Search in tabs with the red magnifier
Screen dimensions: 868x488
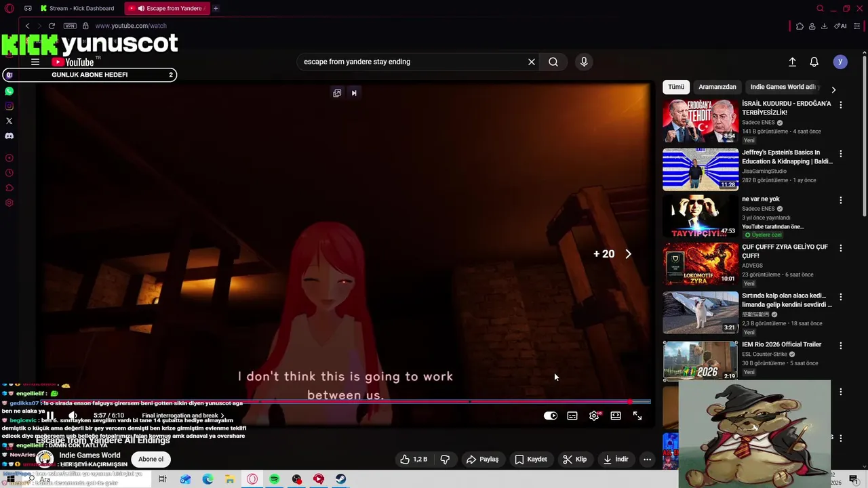tap(820, 8)
